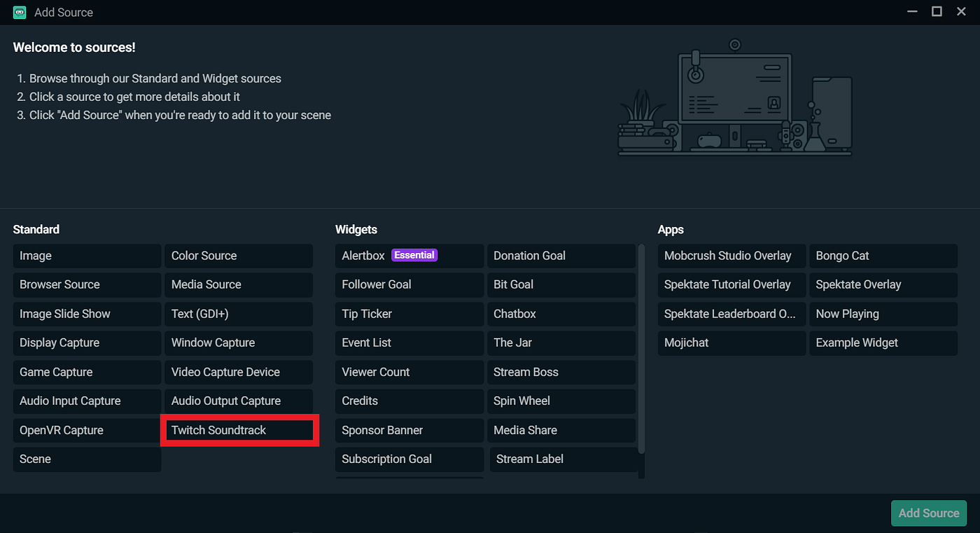This screenshot has width=980, height=533.
Task: Pick the Stream Label widget
Action: tap(563, 459)
